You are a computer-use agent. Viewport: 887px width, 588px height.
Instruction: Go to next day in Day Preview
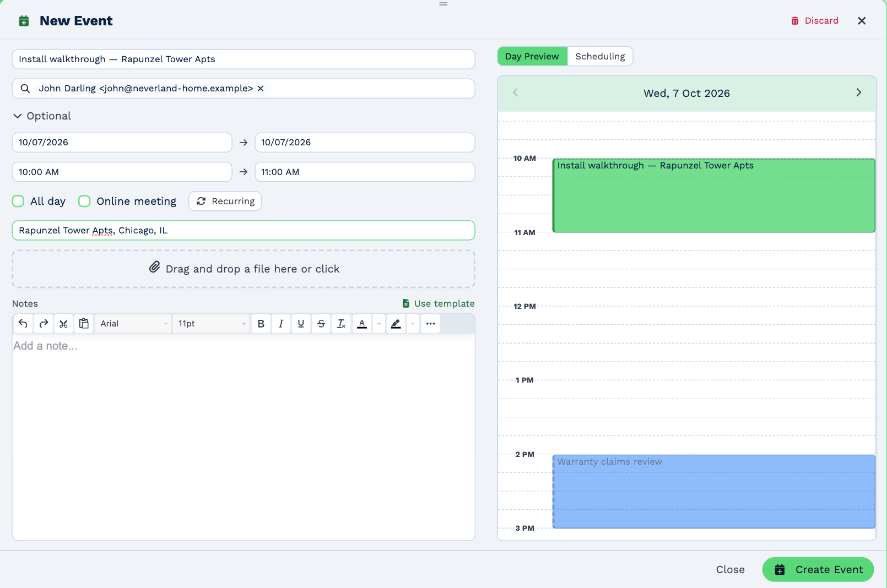point(858,92)
